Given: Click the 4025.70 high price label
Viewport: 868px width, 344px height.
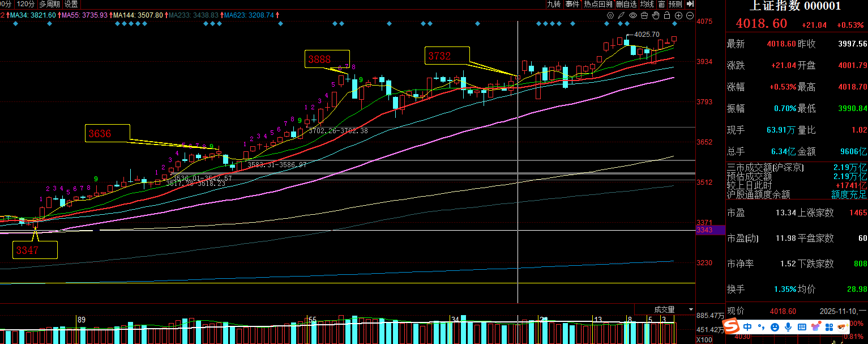Looking at the screenshot, I should coord(647,35).
